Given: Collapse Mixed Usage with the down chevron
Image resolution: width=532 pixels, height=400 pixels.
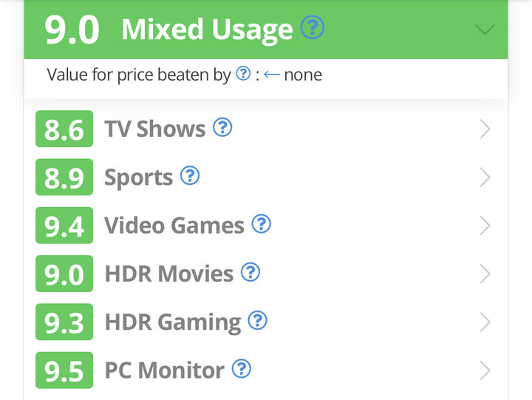Looking at the screenshot, I should 485,30.
